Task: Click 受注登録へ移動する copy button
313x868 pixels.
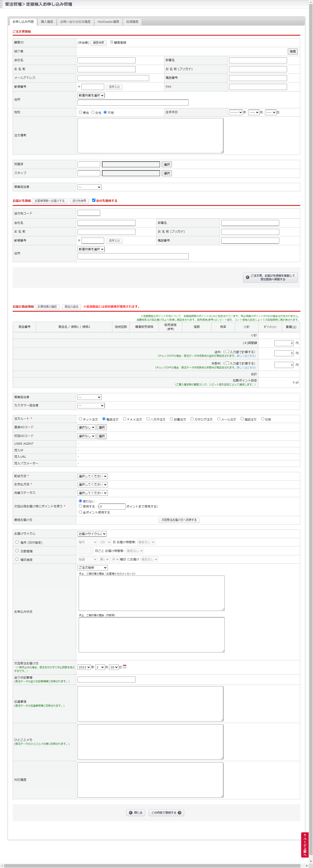Action: pyautogui.click(x=270, y=277)
